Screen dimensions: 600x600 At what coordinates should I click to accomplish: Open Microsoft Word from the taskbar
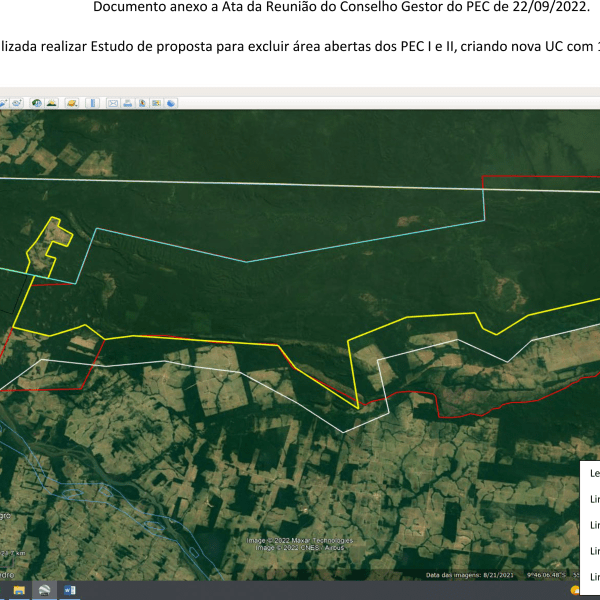(70, 591)
